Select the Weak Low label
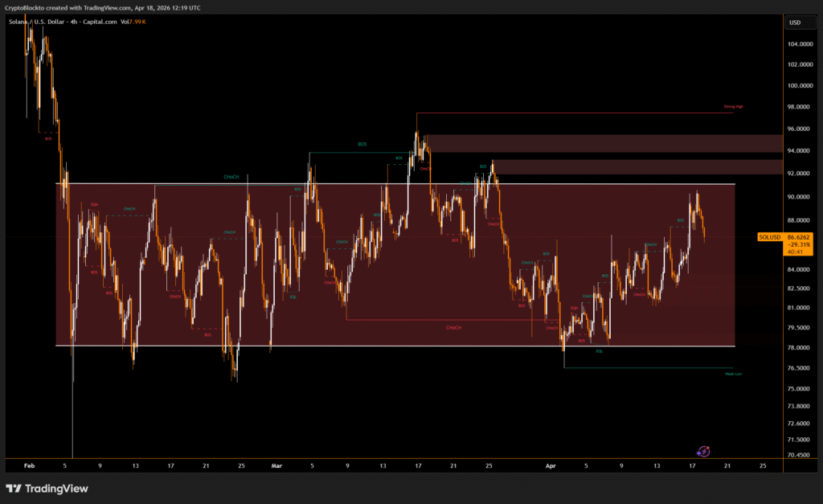The image size is (823, 504). coord(733,373)
